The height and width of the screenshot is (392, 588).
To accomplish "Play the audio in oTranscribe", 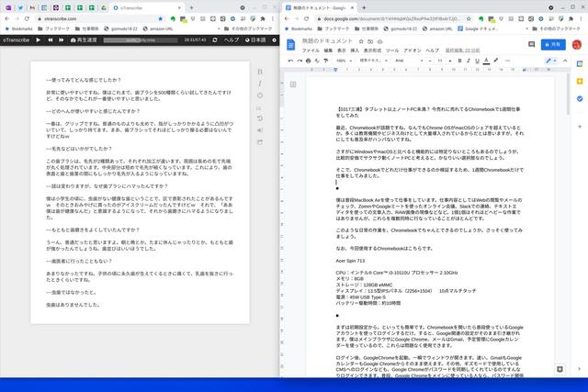I will pos(39,39).
